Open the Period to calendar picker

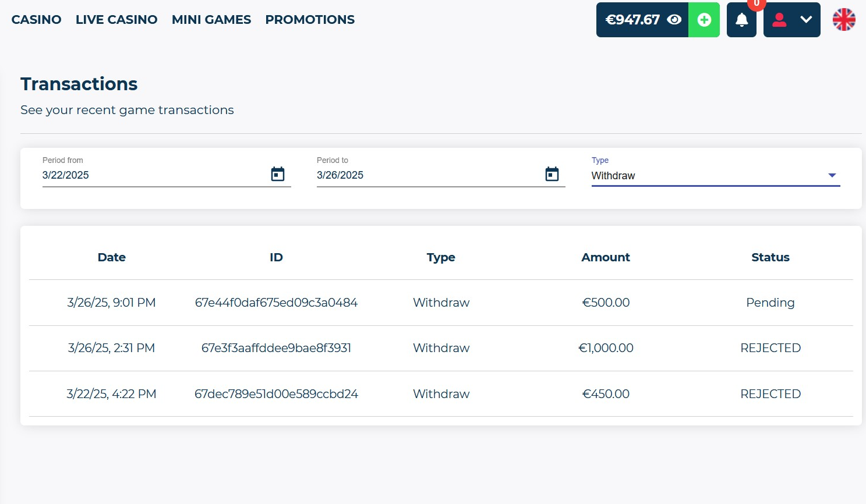coord(552,174)
